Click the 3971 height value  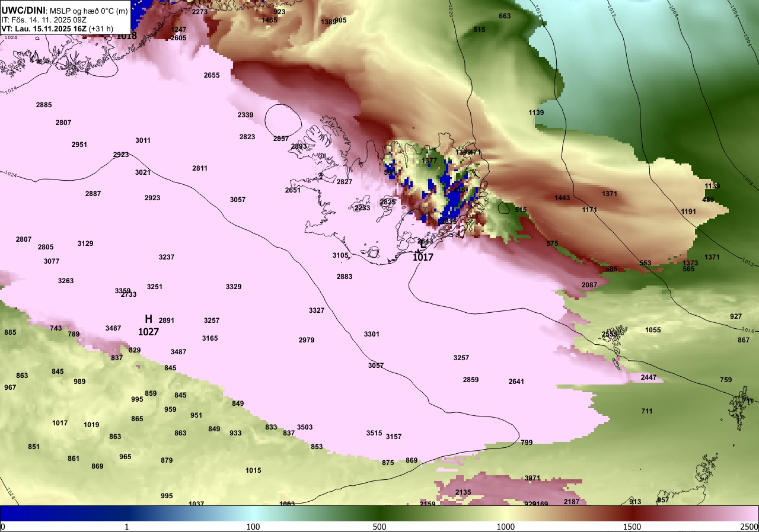click(x=532, y=478)
